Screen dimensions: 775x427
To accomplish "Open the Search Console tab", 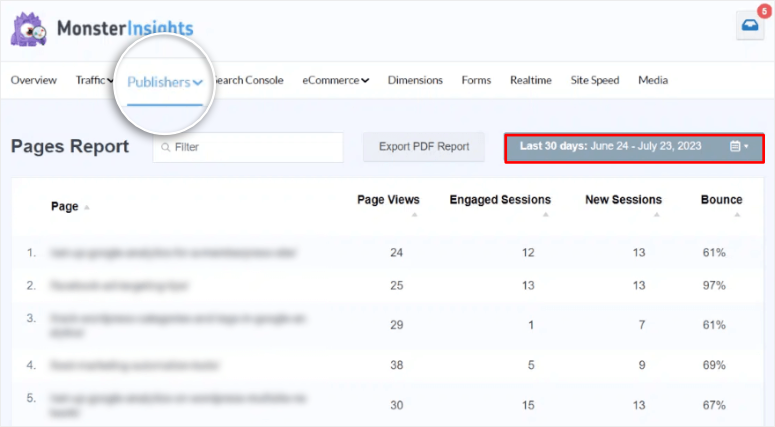I will pos(250,80).
